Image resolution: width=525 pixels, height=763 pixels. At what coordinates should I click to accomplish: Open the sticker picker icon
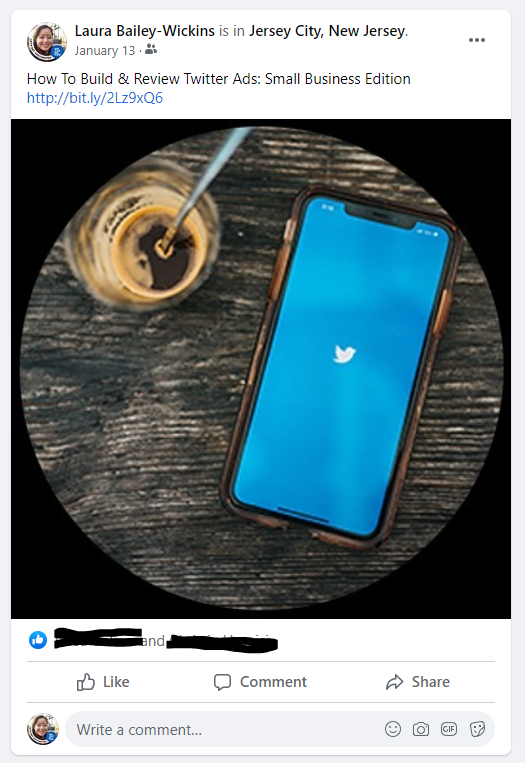point(477,729)
